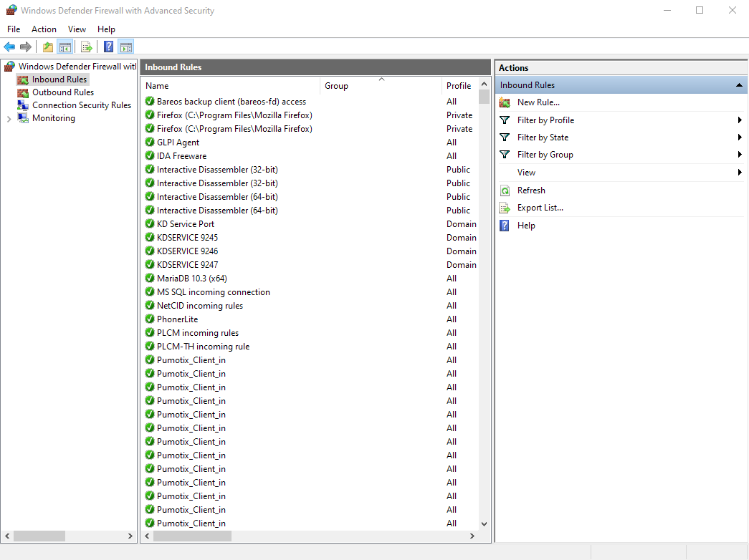Select the MS SQL incoming connection rule
The width and height of the screenshot is (749, 560).
pyautogui.click(x=213, y=291)
